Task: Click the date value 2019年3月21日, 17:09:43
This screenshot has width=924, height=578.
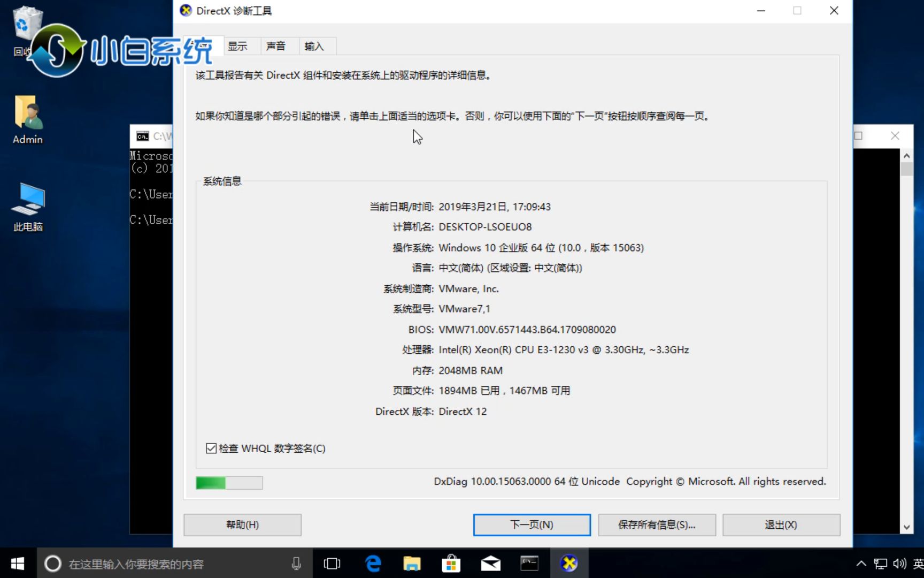Action: 495,207
